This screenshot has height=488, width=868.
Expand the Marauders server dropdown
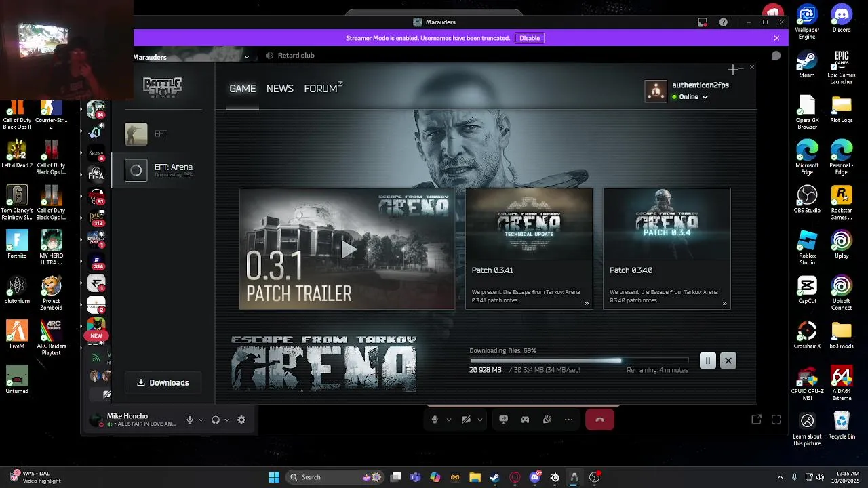pos(246,57)
